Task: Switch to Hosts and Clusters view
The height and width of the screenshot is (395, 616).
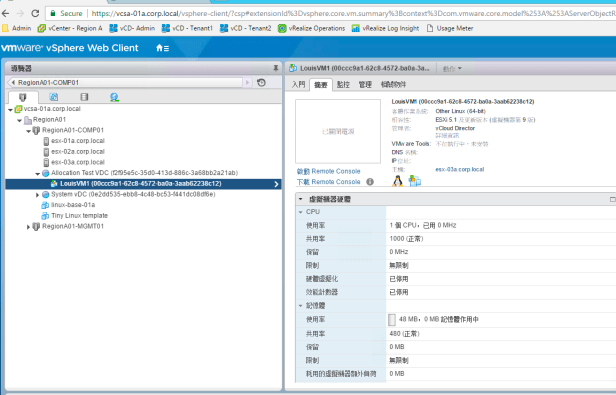Action: [x=23, y=97]
